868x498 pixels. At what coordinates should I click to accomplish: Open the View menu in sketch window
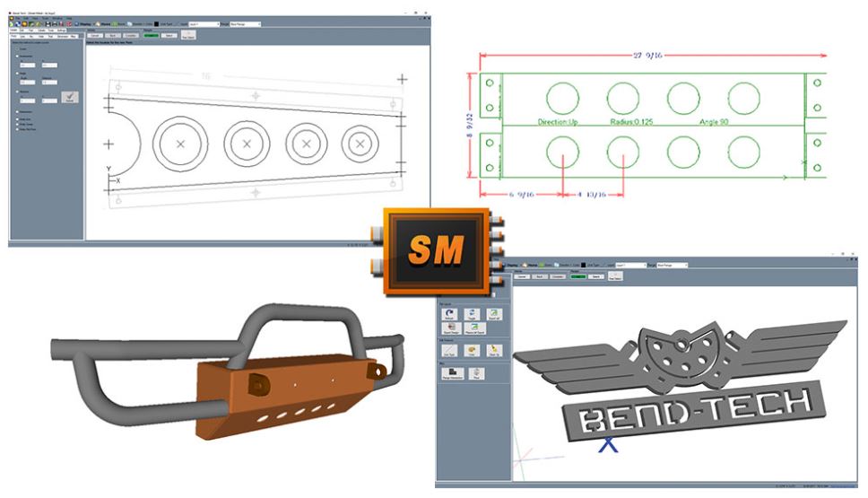(x=36, y=18)
